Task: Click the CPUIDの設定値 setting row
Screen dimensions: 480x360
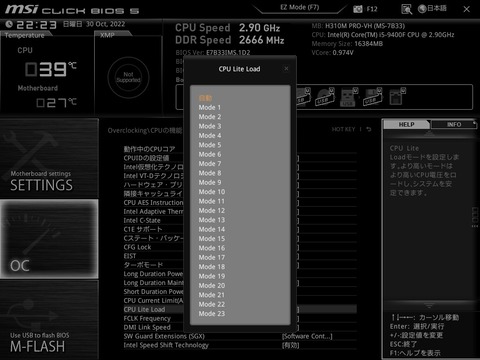Action: pos(239,158)
